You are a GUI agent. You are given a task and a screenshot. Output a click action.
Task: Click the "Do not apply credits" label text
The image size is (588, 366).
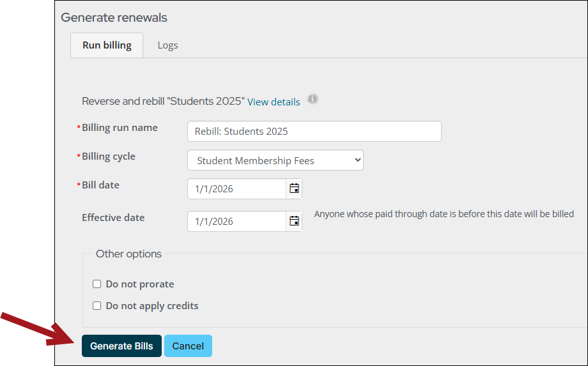[152, 306]
